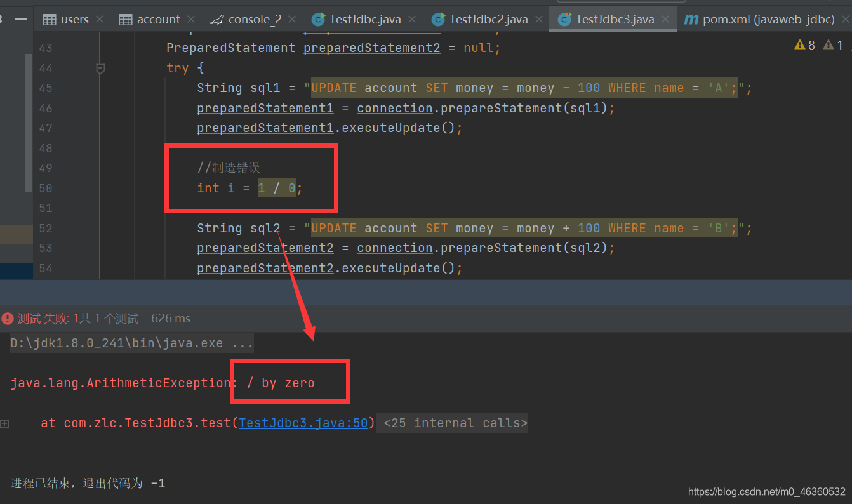The image size is (852, 504).
Task: Close the account tab
Action: [191, 20]
